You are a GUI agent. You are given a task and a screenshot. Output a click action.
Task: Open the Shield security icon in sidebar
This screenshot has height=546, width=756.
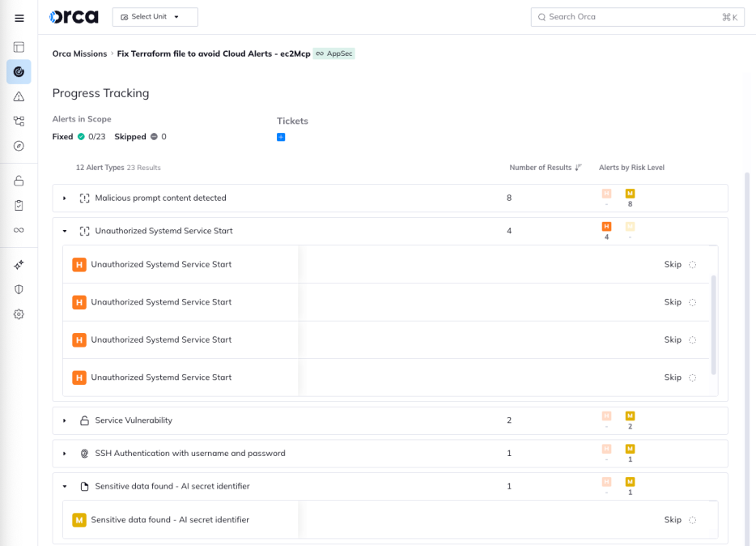[x=18, y=288]
